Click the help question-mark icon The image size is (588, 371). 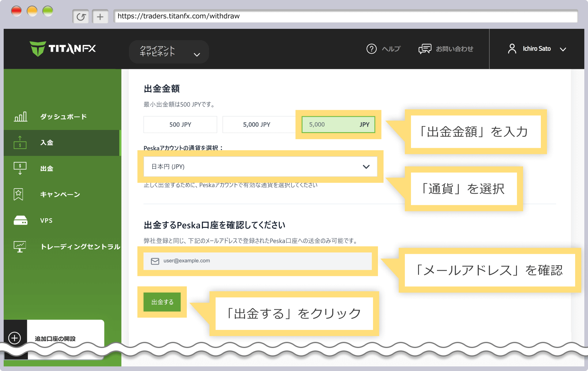tap(371, 49)
